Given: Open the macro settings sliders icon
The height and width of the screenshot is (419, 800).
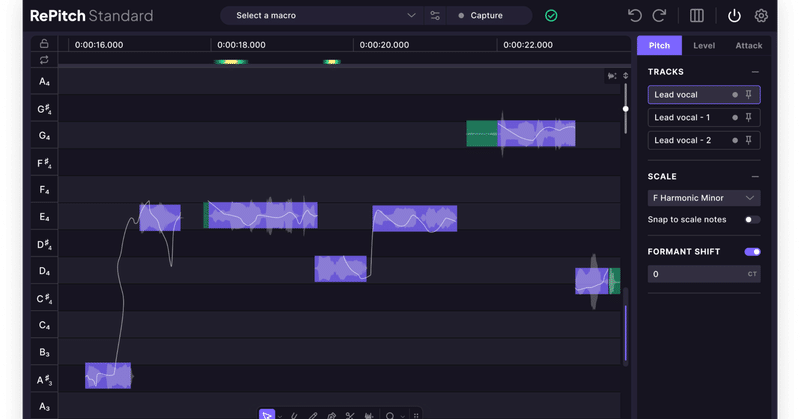Looking at the screenshot, I should (435, 16).
